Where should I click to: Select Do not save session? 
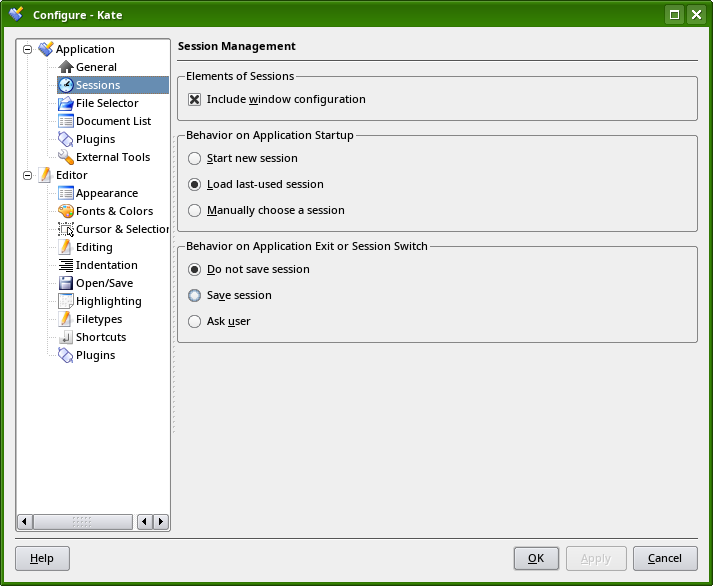[195, 269]
